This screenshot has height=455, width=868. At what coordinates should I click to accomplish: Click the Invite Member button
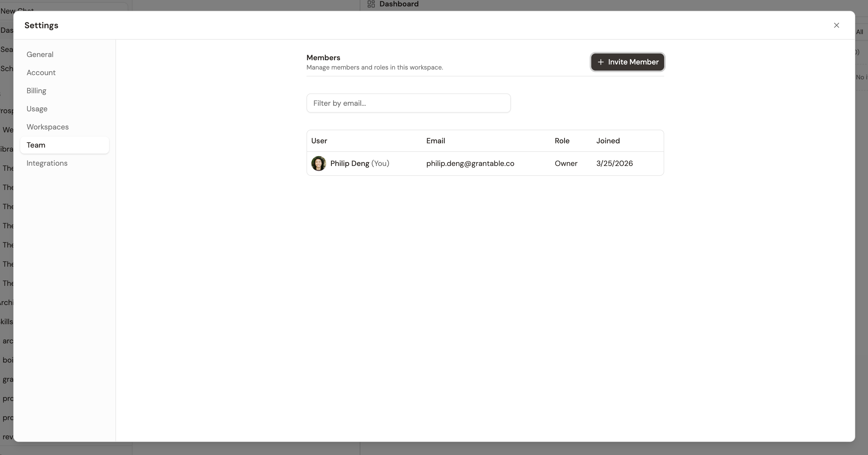pos(627,62)
